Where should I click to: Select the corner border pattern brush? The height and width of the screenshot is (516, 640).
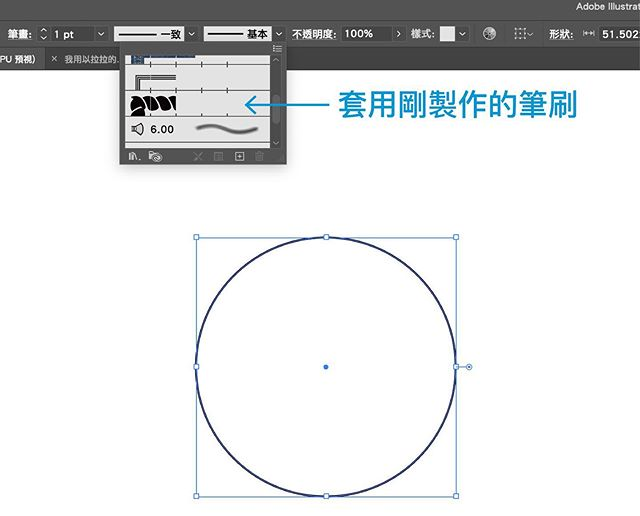(197, 80)
